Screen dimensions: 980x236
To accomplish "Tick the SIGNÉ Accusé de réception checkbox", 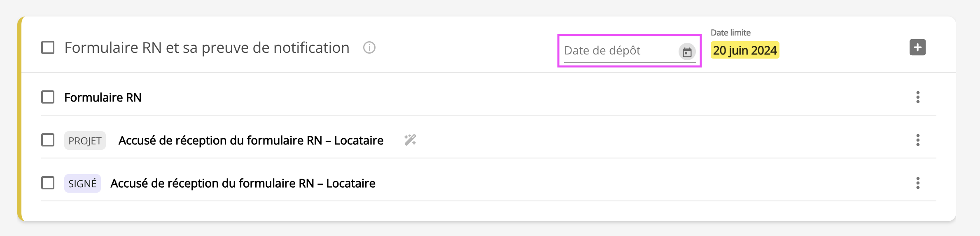I will tap(48, 183).
